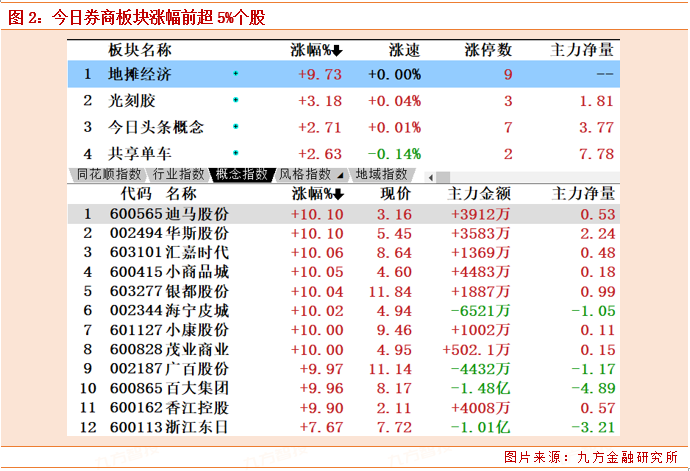
Task: Click 光刻胶 limit-up count 3
Action: tap(508, 101)
